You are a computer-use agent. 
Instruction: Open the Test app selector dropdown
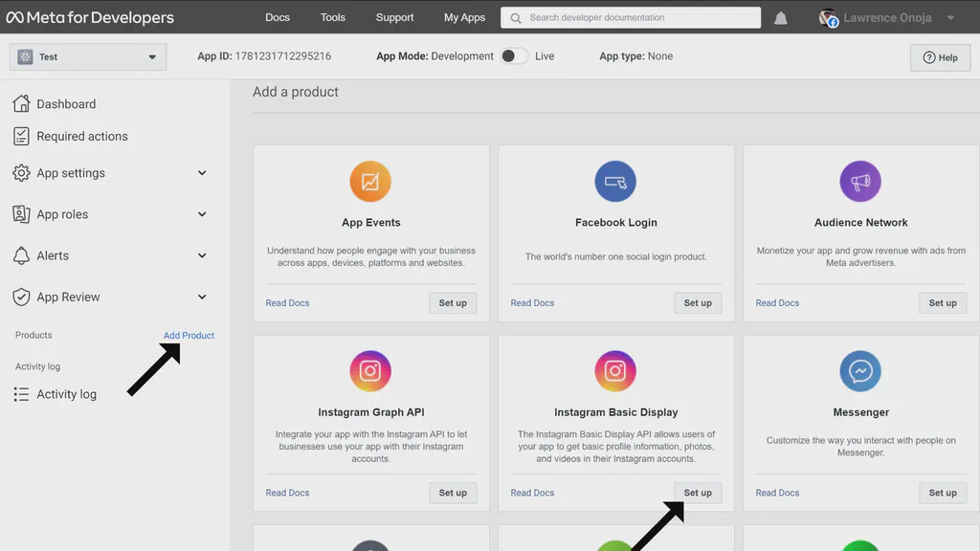click(x=86, y=56)
